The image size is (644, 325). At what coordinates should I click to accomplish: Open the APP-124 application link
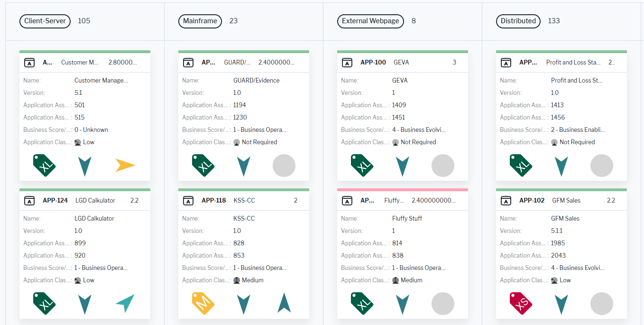pos(55,201)
